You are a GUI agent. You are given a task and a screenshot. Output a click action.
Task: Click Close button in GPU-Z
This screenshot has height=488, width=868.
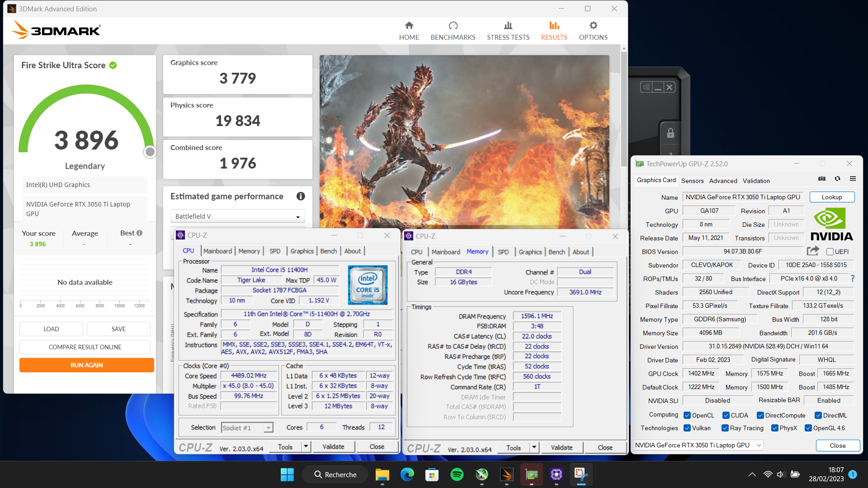838,445
